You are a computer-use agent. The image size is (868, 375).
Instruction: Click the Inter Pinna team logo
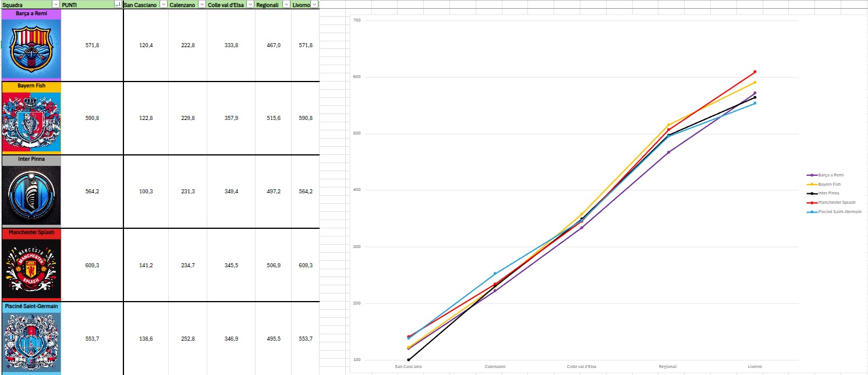(x=31, y=195)
